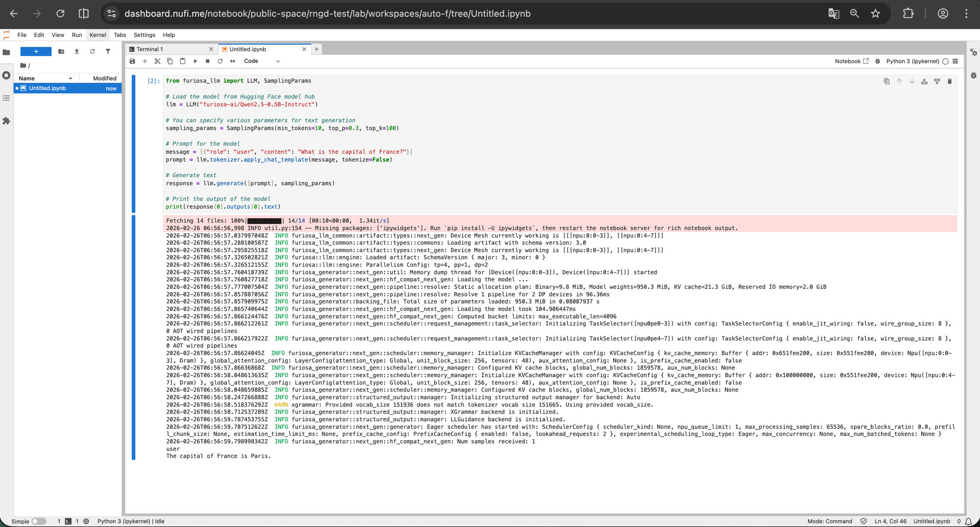Open the Settings menu
The width and height of the screenshot is (980, 527).
144,35
